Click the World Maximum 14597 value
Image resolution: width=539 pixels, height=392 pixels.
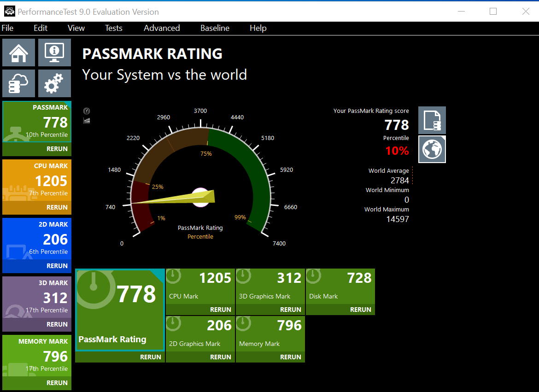398,219
